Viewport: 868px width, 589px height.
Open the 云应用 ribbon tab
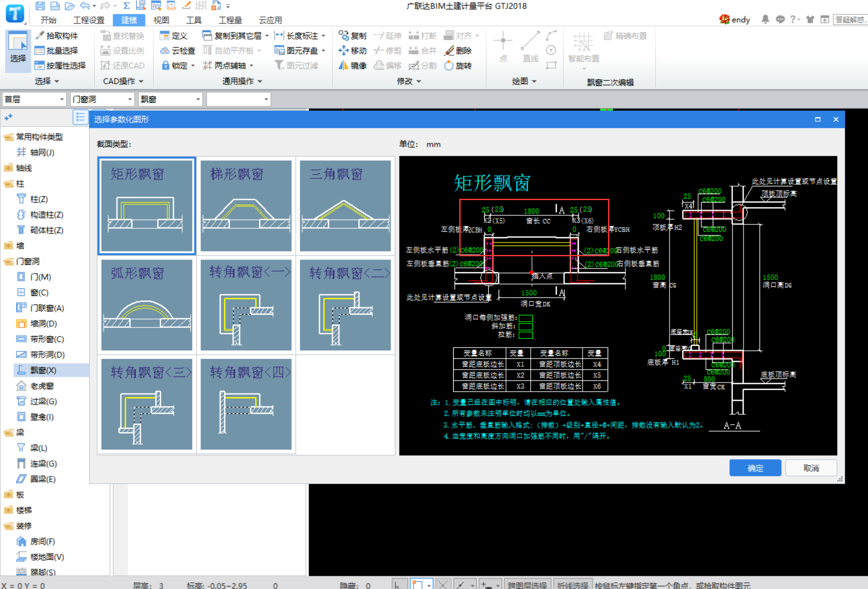(x=270, y=20)
